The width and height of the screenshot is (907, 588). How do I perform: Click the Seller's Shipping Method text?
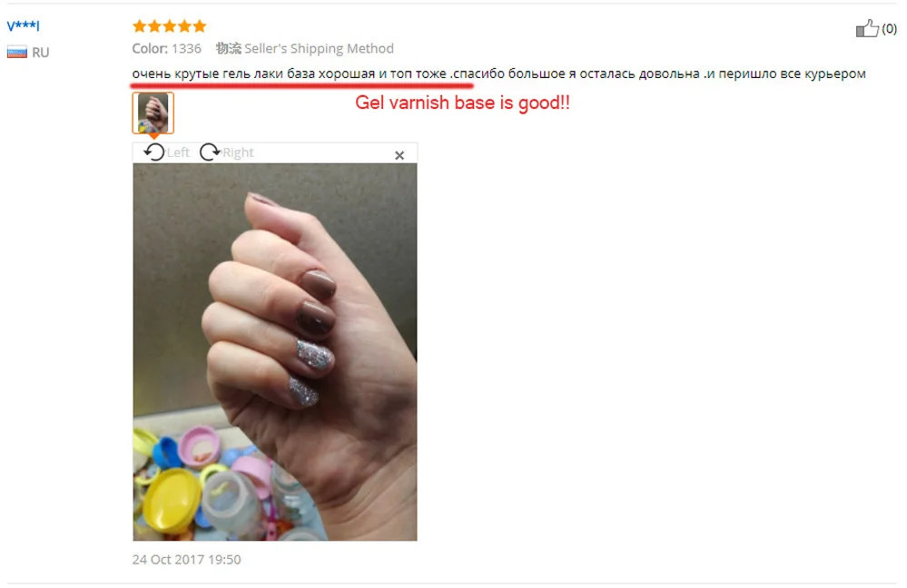pos(319,49)
